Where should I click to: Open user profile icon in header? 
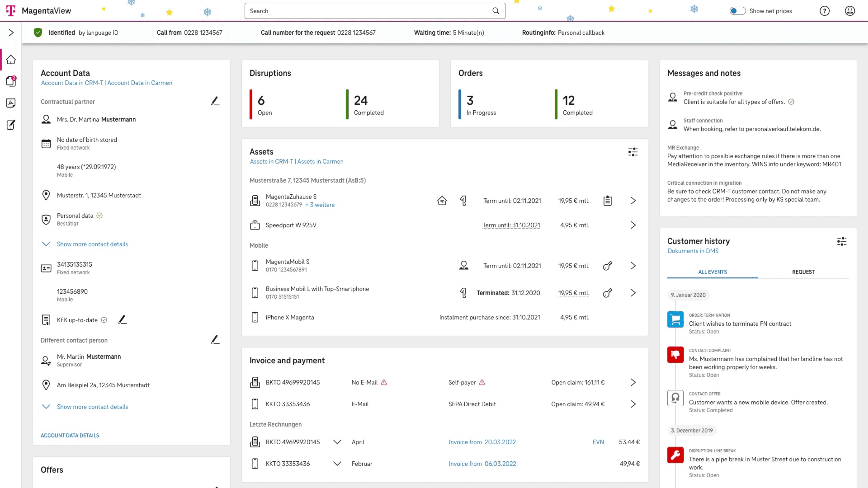pyautogui.click(x=850, y=11)
